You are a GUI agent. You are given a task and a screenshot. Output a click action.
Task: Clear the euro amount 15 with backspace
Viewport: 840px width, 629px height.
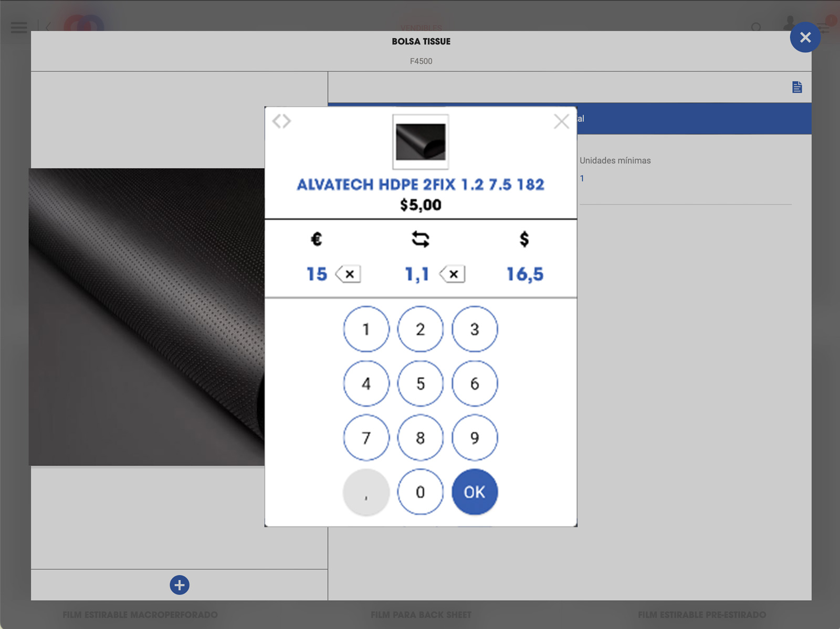coord(348,274)
